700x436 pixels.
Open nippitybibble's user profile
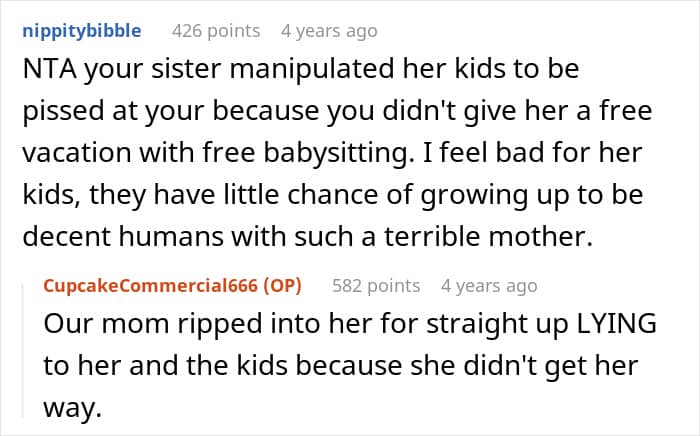pyautogui.click(x=82, y=31)
